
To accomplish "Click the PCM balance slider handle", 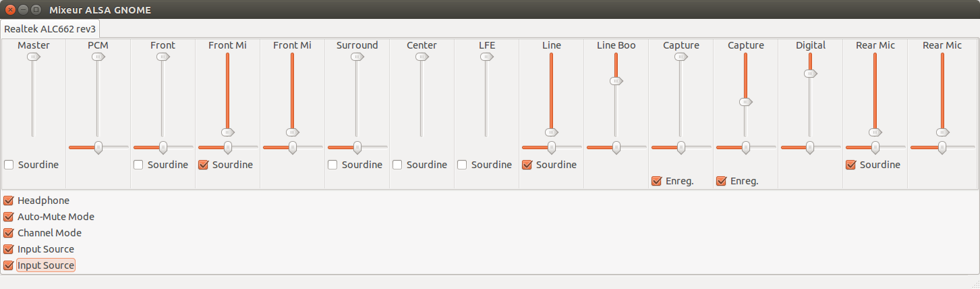I will (98, 147).
